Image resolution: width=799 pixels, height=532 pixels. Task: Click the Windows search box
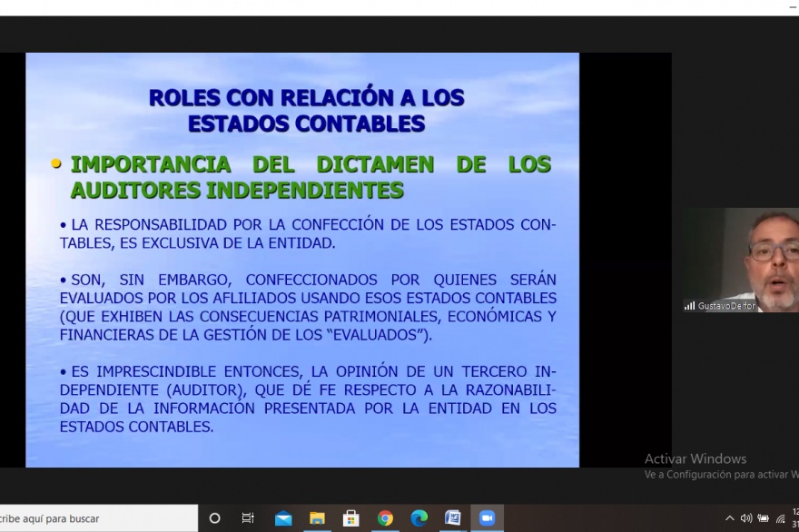tap(99, 518)
